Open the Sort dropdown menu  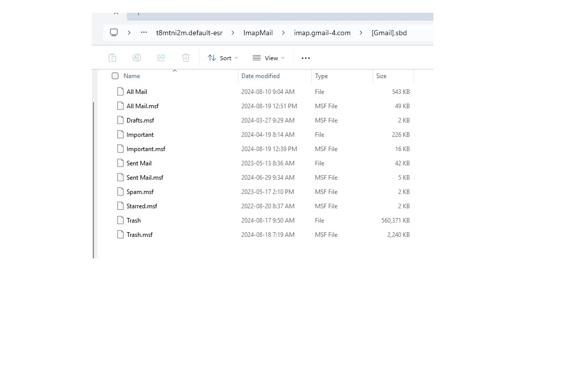pyautogui.click(x=223, y=58)
